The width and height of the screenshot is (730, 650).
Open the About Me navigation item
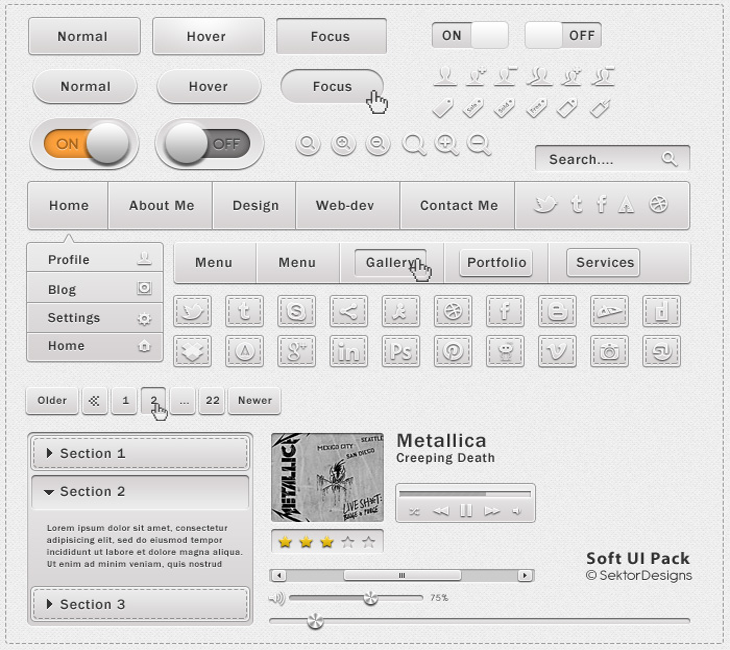pyautogui.click(x=161, y=205)
